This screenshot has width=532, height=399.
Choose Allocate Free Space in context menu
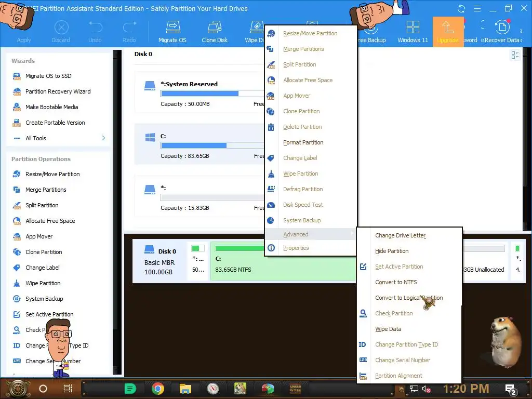(311, 80)
